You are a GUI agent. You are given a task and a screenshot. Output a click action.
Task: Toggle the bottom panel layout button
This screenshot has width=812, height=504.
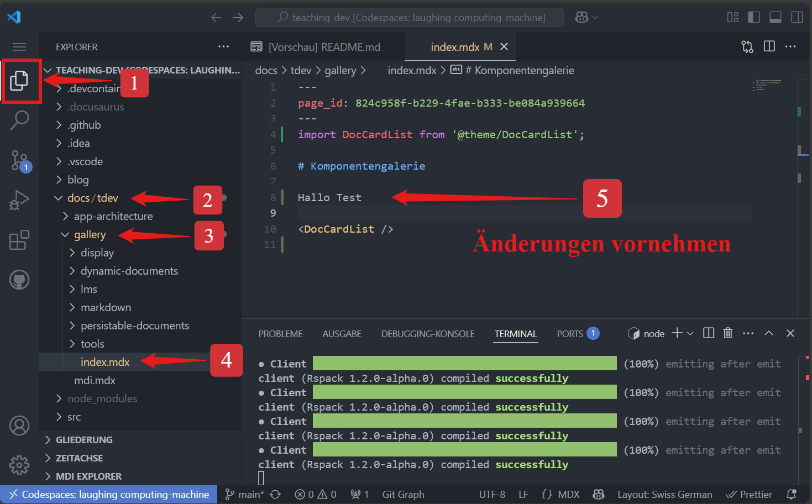click(x=776, y=17)
